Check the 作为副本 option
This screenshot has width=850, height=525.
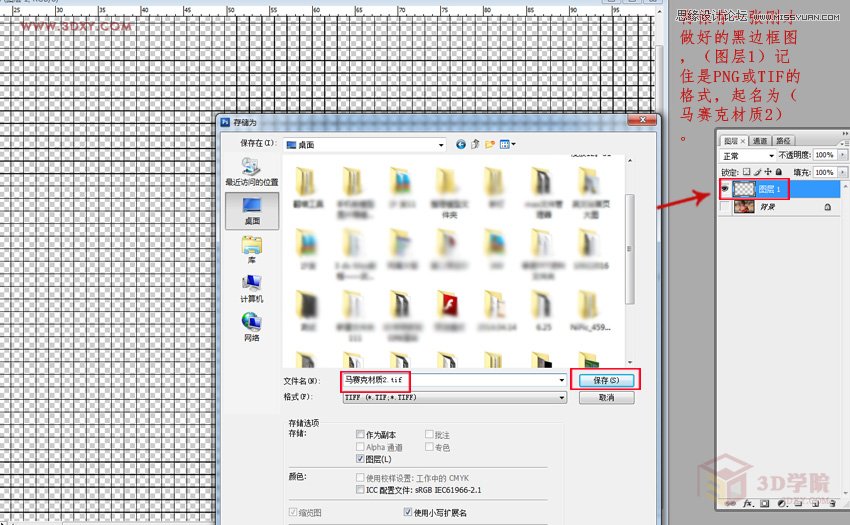click(x=360, y=434)
